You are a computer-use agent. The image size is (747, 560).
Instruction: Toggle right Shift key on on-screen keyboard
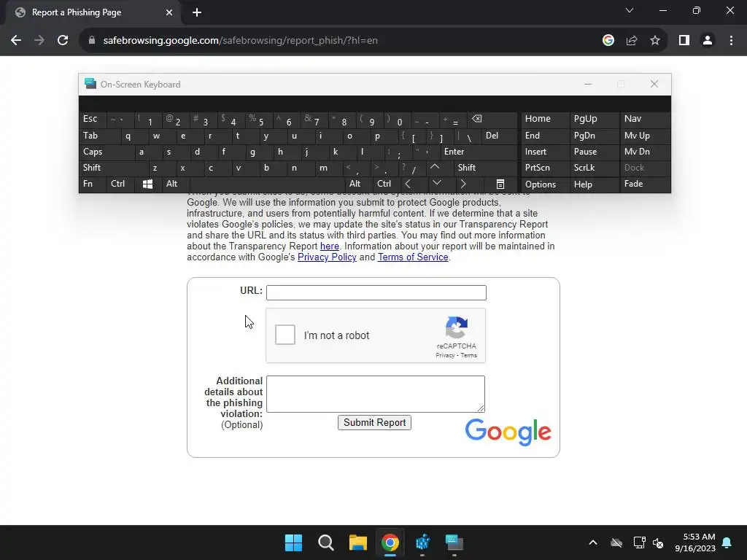click(485, 168)
